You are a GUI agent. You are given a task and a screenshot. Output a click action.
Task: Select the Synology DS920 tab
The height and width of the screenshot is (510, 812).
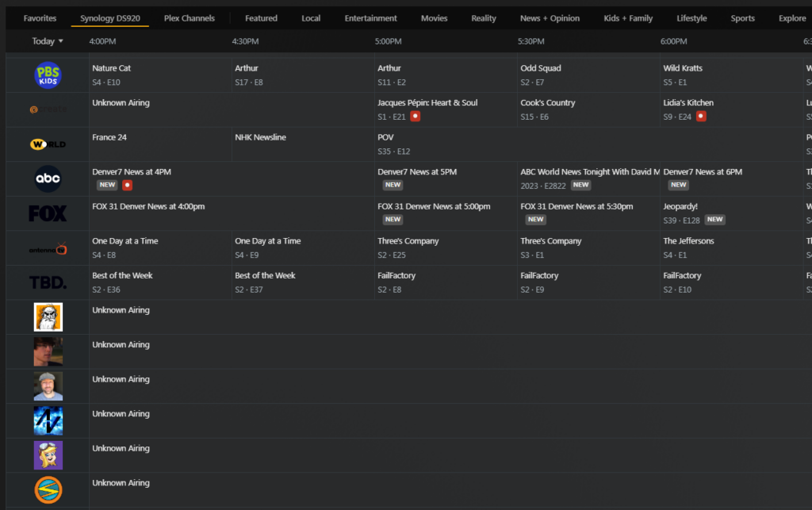coord(109,18)
